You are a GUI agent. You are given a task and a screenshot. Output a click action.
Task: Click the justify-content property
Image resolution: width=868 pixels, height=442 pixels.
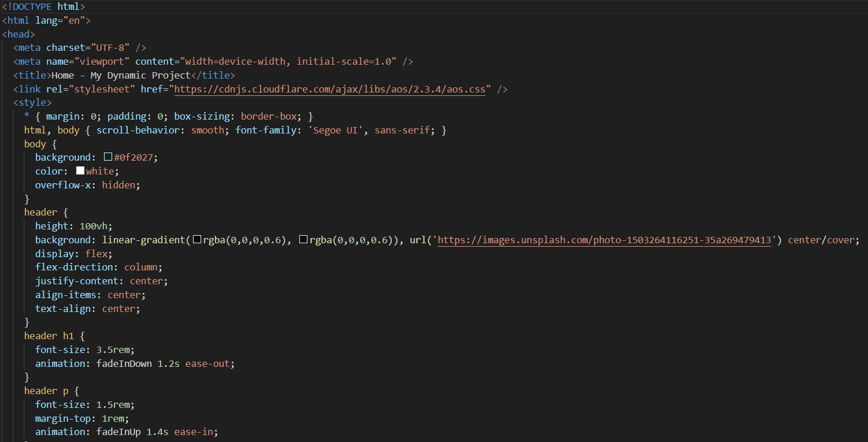pos(77,281)
